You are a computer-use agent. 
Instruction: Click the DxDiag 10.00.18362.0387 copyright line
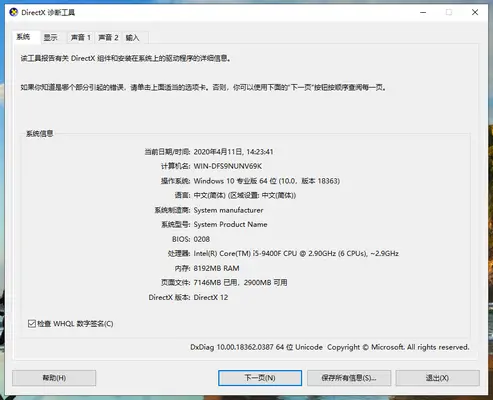[x=330, y=347]
